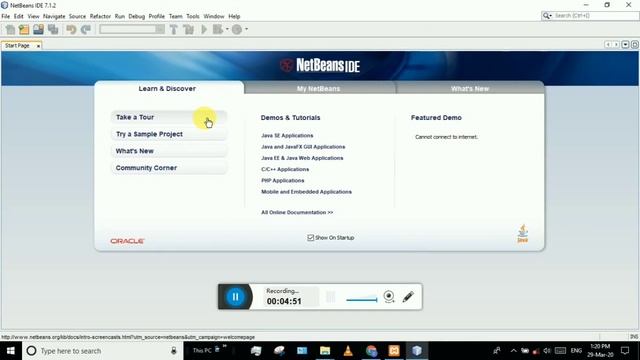Viewport: 640px width, 360px height.
Task: Open the Help menu
Action: click(234, 16)
